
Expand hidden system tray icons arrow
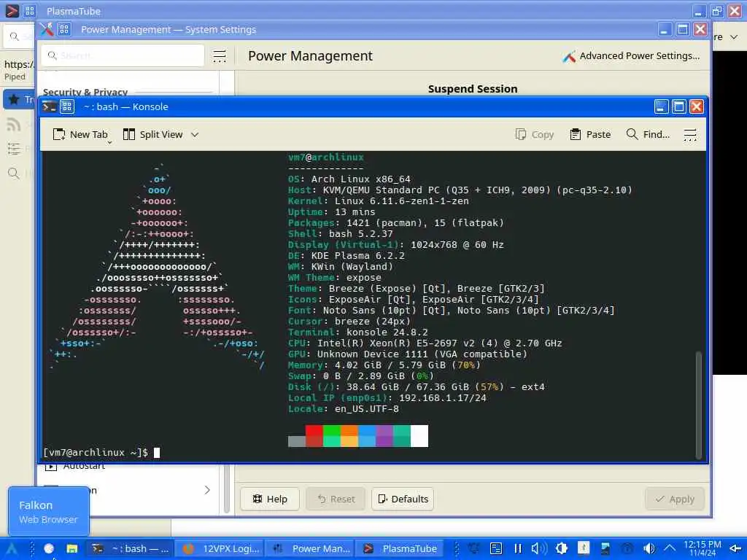(x=670, y=548)
